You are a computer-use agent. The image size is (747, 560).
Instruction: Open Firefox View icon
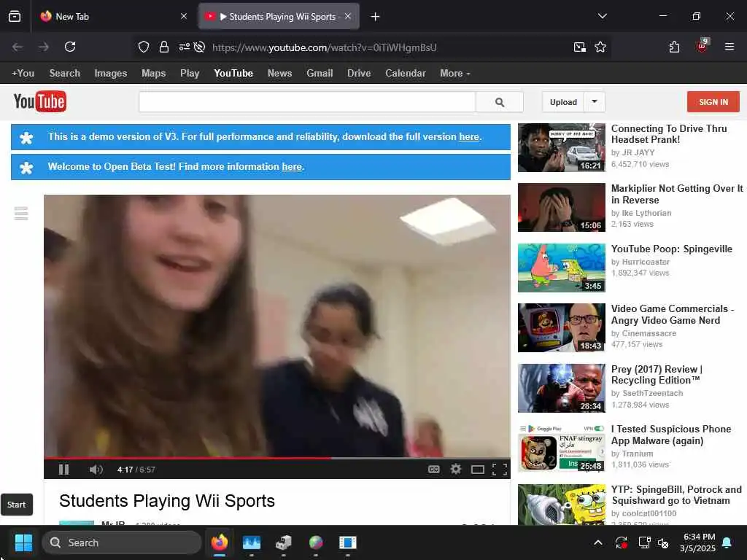pos(15,16)
